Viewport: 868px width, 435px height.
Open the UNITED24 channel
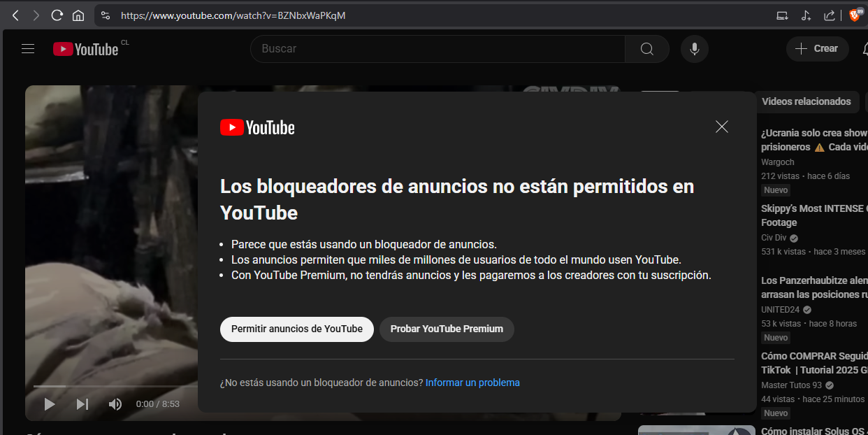pos(781,310)
